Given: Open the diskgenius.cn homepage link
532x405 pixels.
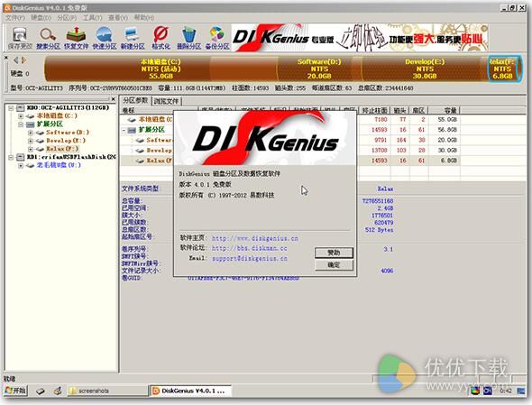Looking at the screenshot, I should coord(255,238).
